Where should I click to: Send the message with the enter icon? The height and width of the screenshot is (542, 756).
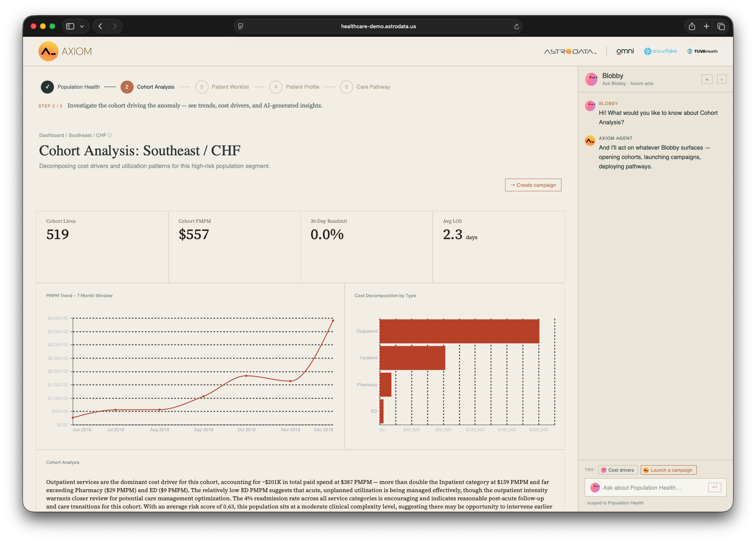click(715, 487)
